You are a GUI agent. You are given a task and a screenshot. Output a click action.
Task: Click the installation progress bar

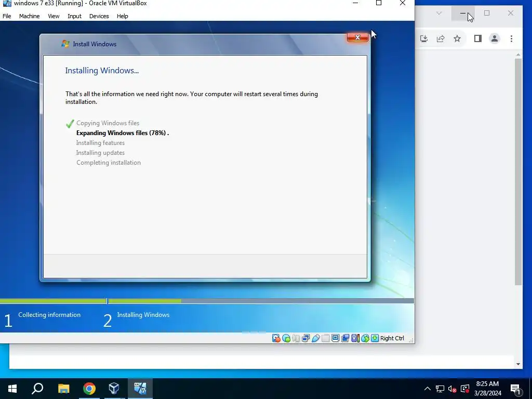[x=207, y=301]
